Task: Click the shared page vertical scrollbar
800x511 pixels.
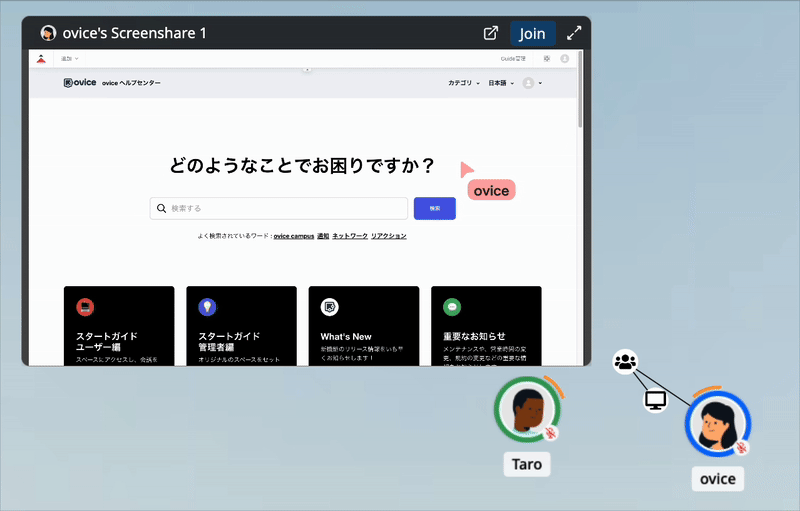Action: [580, 89]
